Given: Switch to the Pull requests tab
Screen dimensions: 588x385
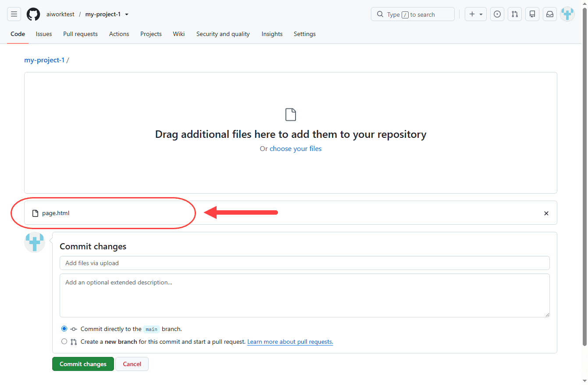Looking at the screenshot, I should tap(80, 34).
